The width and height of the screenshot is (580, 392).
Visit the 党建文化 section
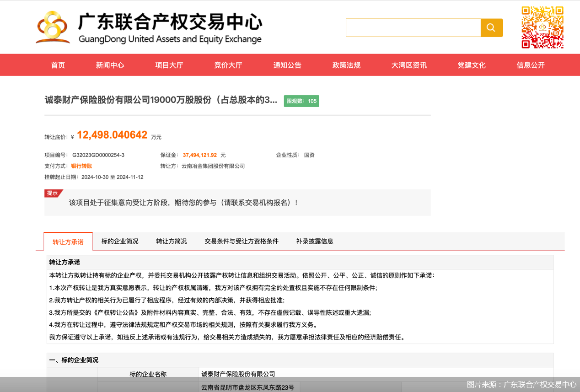(x=471, y=65)
